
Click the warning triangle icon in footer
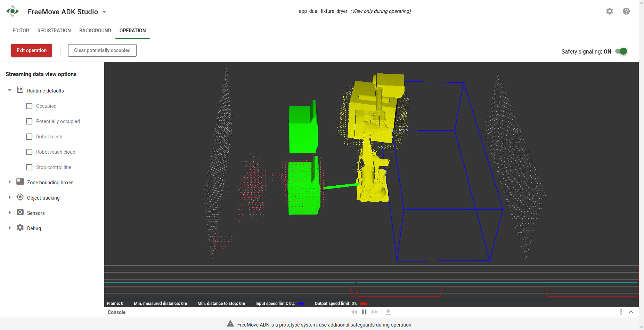230,324
